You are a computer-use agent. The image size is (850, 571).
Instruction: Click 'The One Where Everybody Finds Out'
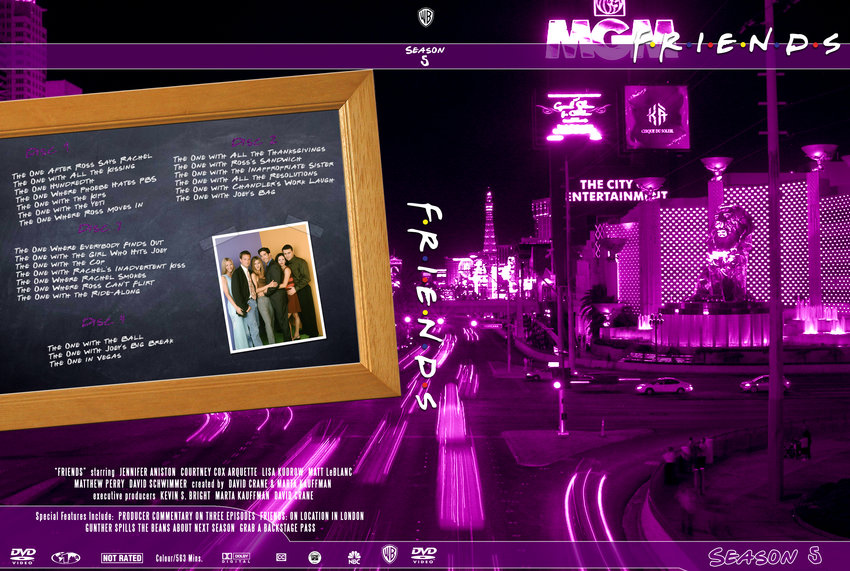coord(89,247)
